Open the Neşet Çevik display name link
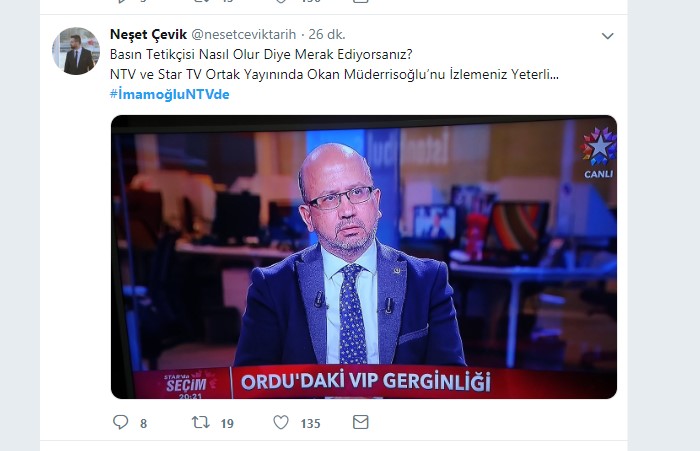This screenshot has height=451, width=700. (148, 34)
